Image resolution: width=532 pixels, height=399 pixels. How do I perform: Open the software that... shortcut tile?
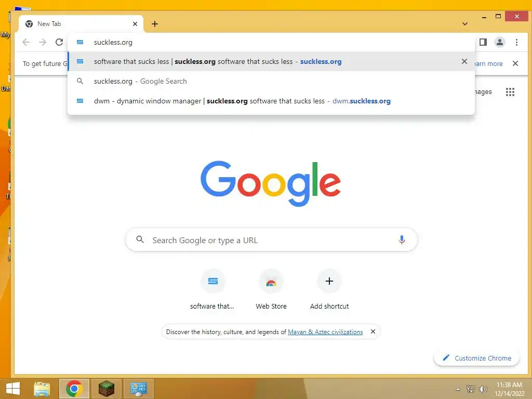tap(212, 289)
